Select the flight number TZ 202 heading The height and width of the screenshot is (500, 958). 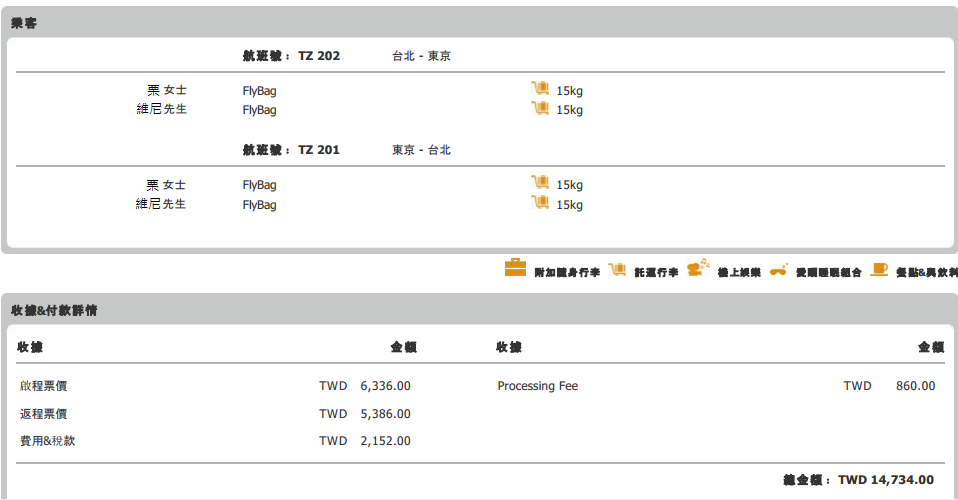click(291, 56)
